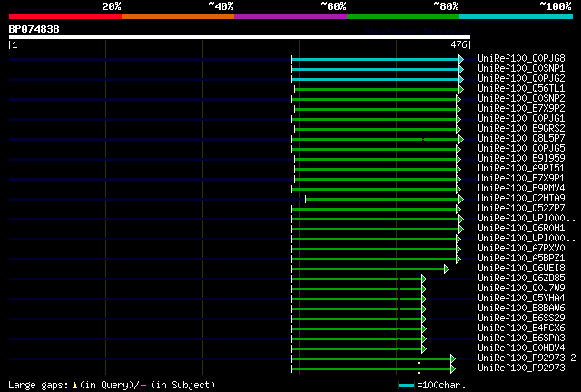The width and height of the screenshot is (581, 392).
Task: Select the UniRef100_B9RMV4 label
Action: 521,189
